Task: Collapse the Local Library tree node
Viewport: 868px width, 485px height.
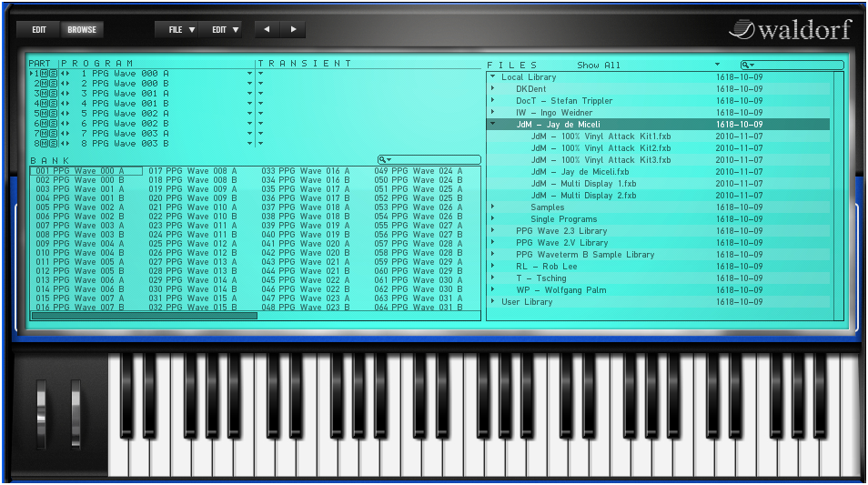Action: tap(492, 77)
